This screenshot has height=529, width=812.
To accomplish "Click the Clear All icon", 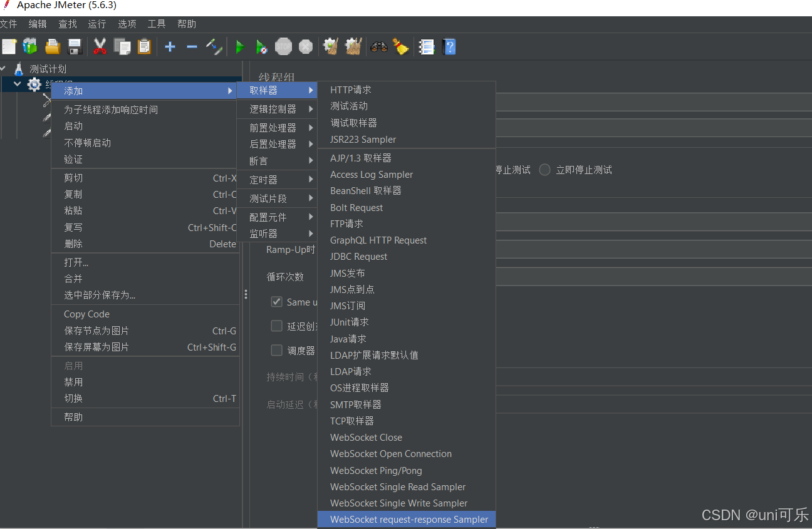I will point(353,46).
